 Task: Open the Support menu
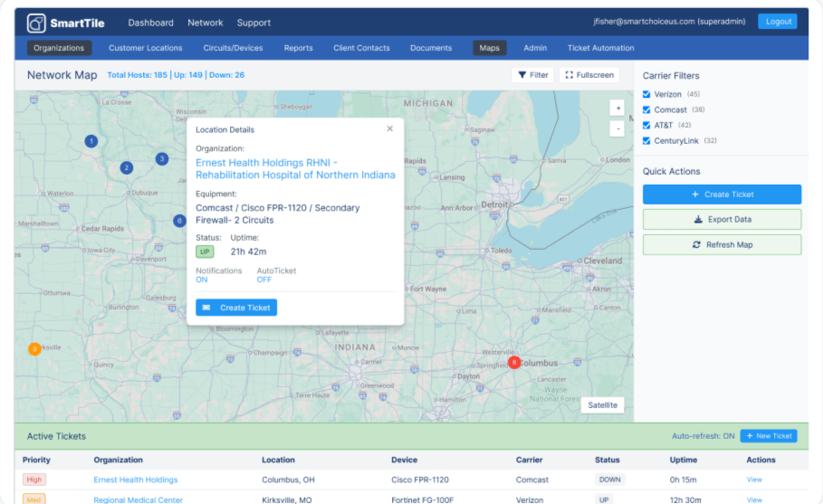(254, 23)
